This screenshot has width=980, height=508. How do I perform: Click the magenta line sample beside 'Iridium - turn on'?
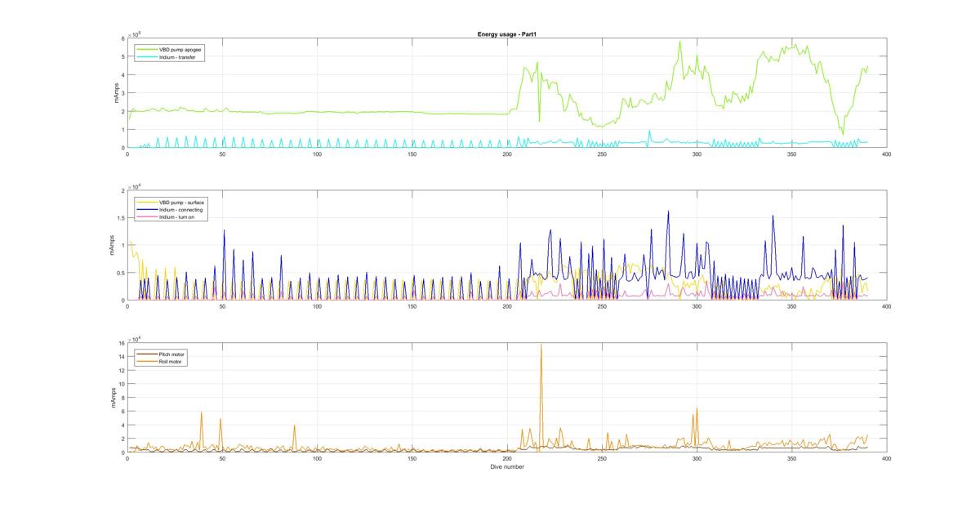(148, 218)
